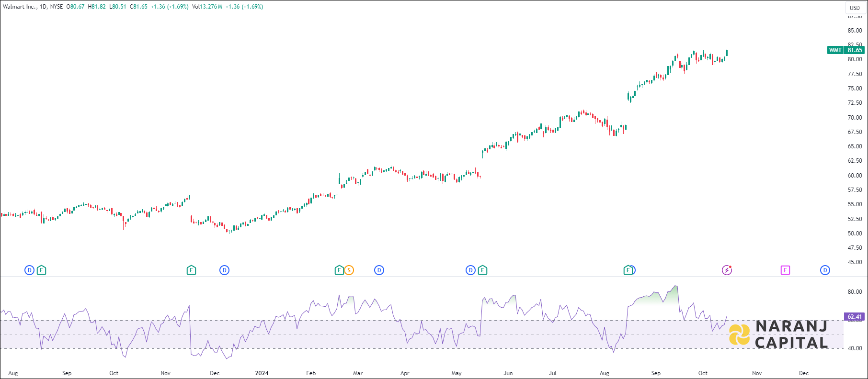Click the dividend D marker near December 2024
Image resolution: width=868 pixels, height=379 pixels.
825,270
